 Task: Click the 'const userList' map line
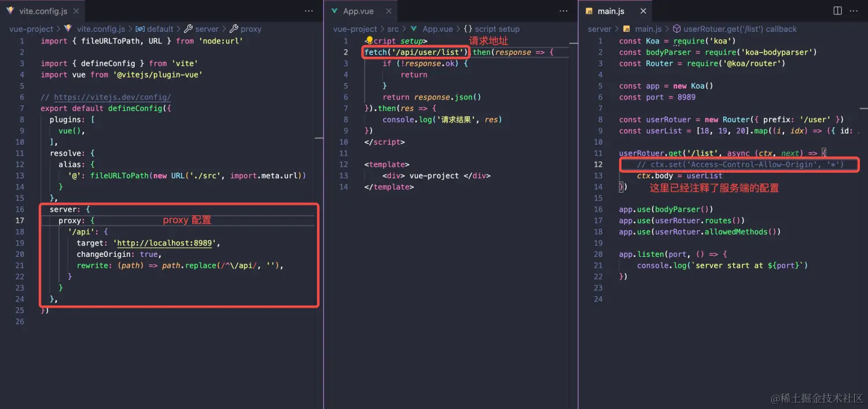pos(740,131)
